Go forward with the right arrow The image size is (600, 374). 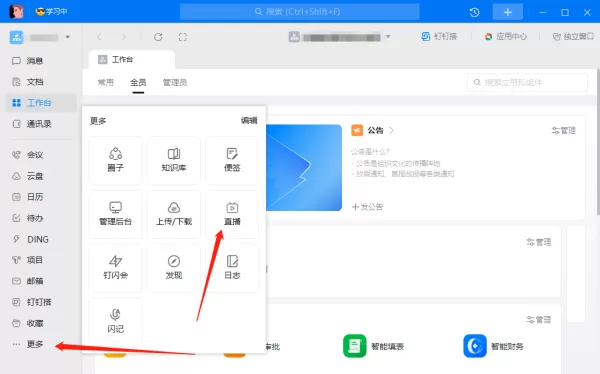123,37
